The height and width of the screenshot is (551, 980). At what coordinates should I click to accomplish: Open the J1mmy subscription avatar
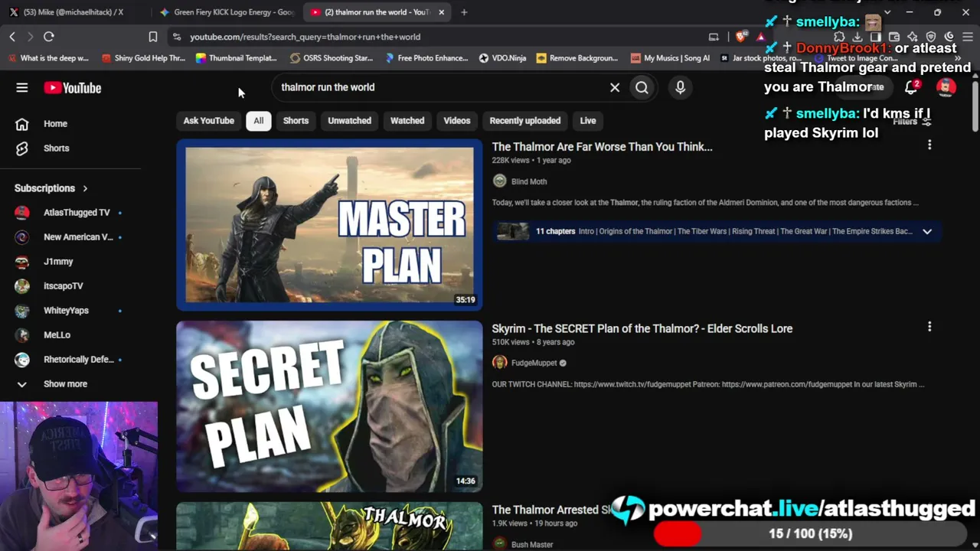22,261
